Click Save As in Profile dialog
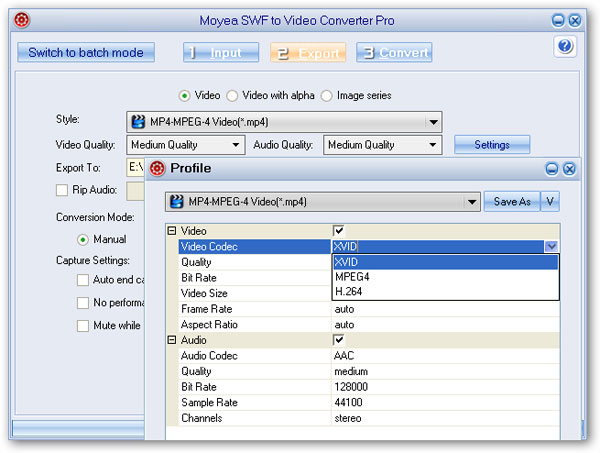The image size is (600, 453). click(512, 201)
